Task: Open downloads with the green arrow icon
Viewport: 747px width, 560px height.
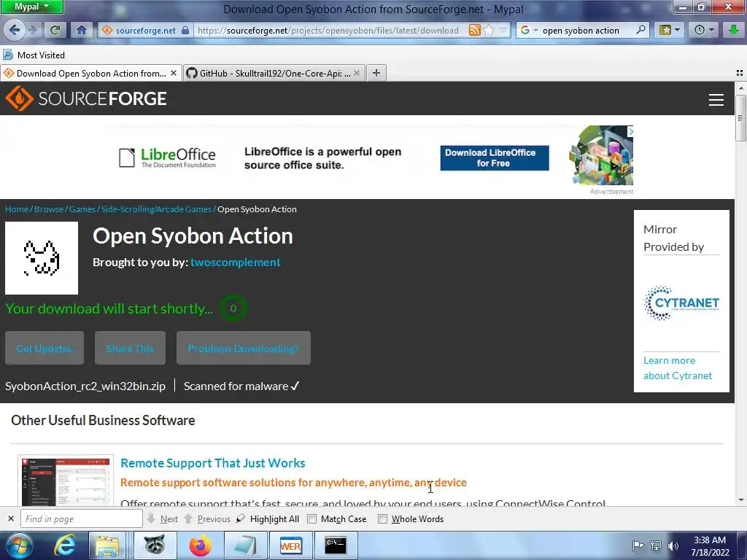Action: [734, 30]
